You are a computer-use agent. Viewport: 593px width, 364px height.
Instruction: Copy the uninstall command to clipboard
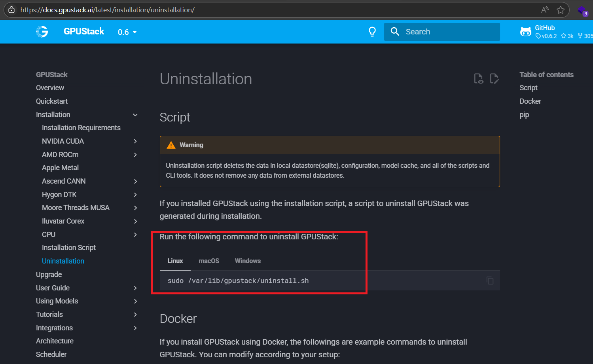[x=490, y=281]
